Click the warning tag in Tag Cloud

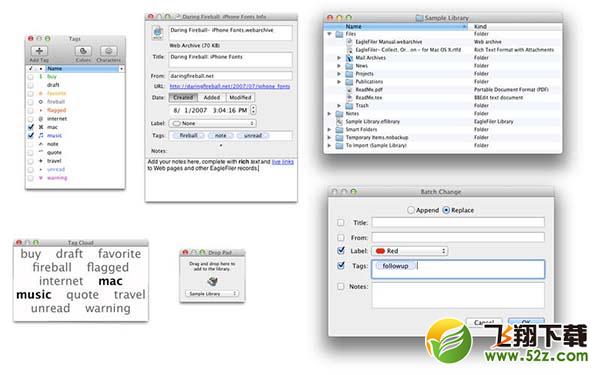[x=108, y=308]
